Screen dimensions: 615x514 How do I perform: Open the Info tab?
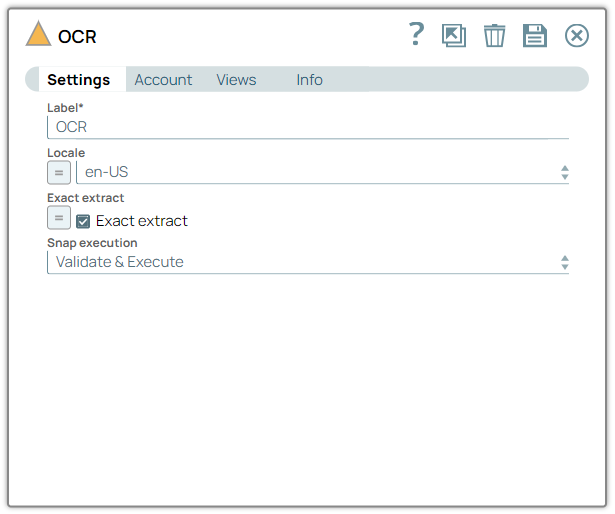click(309, 80)
